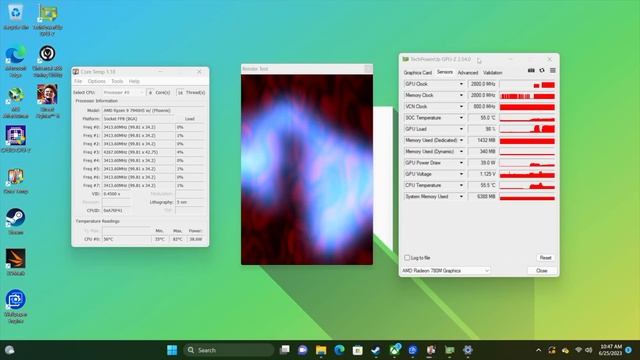Open the Recycle Bin desktop icon
This screenshot has height=360, width=640.
(x=16, y=16)
